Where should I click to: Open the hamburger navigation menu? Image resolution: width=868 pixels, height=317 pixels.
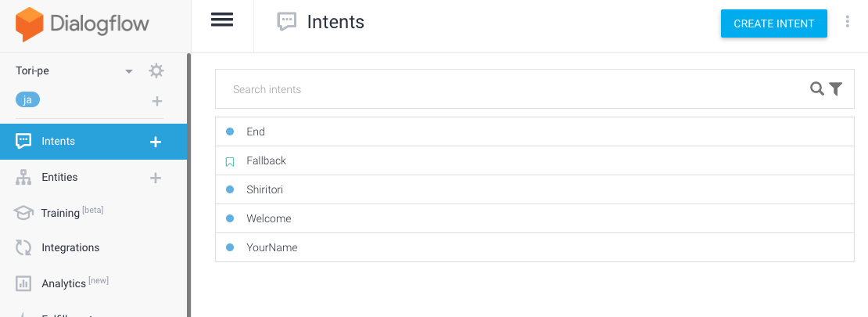(x=222, y=20)
